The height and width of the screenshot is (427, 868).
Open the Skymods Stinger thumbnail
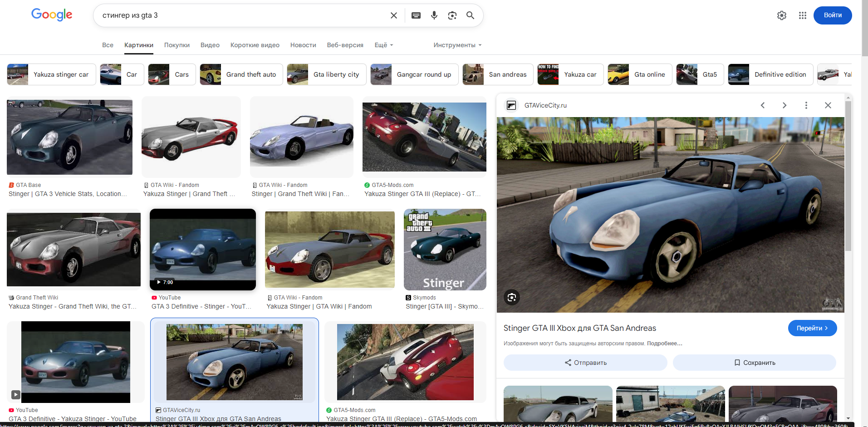pyautogui.click(x=445, y=250)
